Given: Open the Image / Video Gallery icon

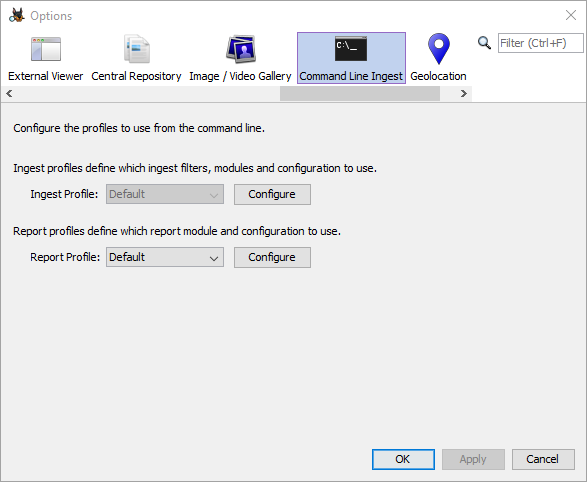Looking at the screenshot, I should (241, 49).
